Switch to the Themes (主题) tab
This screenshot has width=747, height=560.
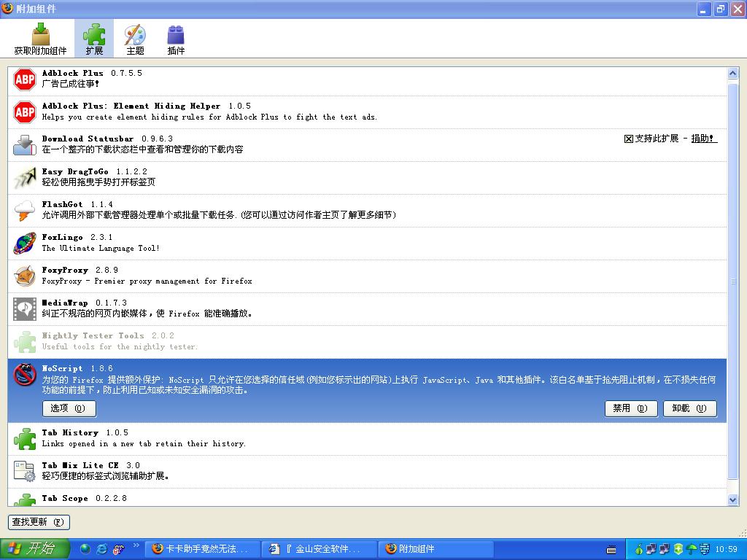click(x=135, y=39)
